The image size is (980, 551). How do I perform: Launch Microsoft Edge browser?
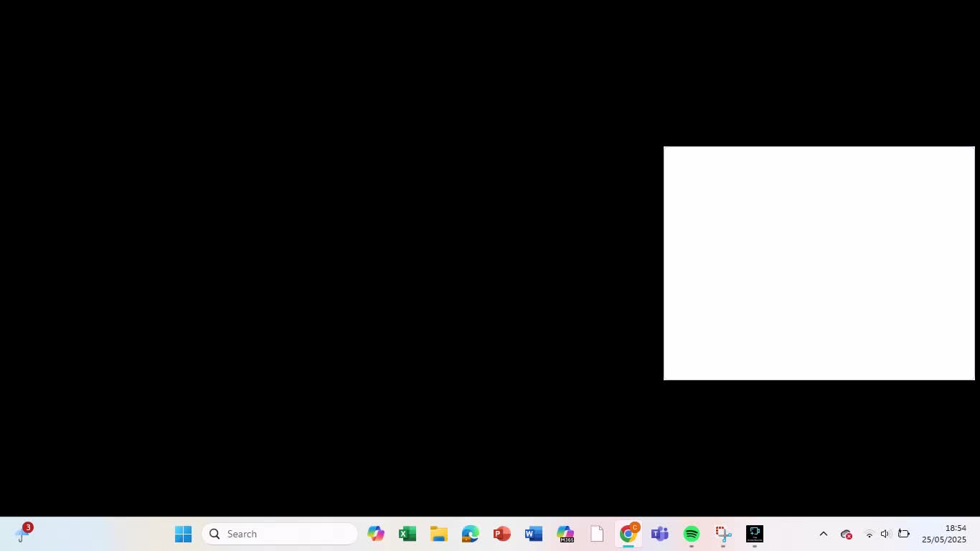coord(471,534)
